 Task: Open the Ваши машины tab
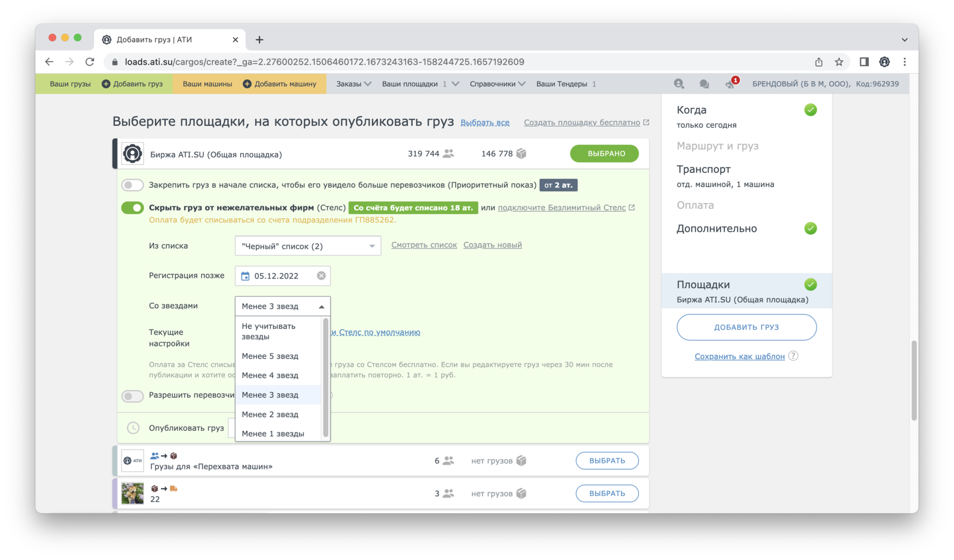point(207,84)
